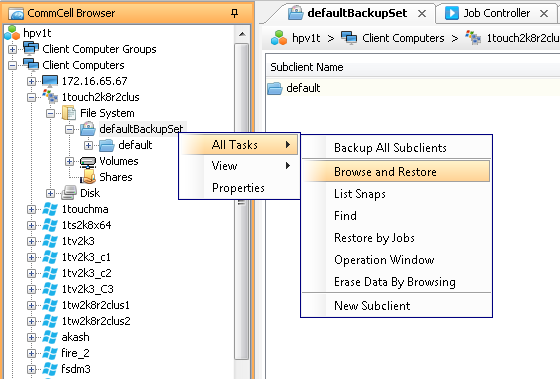Click the Windows icon beside 1ts2k8x64
Screen dimensions: 560x379
[x=50, y=225]
